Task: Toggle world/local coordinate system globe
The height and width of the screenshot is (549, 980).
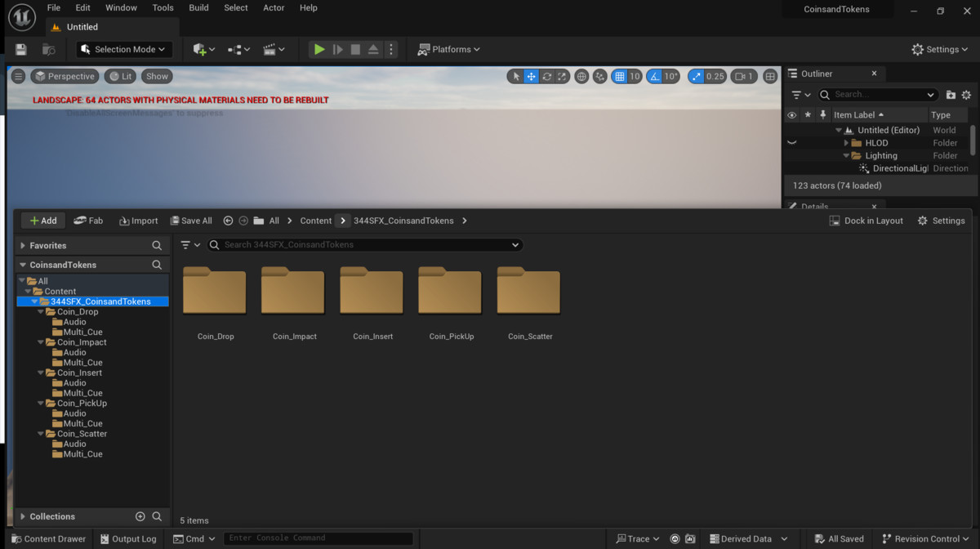Action: point(581,77)
